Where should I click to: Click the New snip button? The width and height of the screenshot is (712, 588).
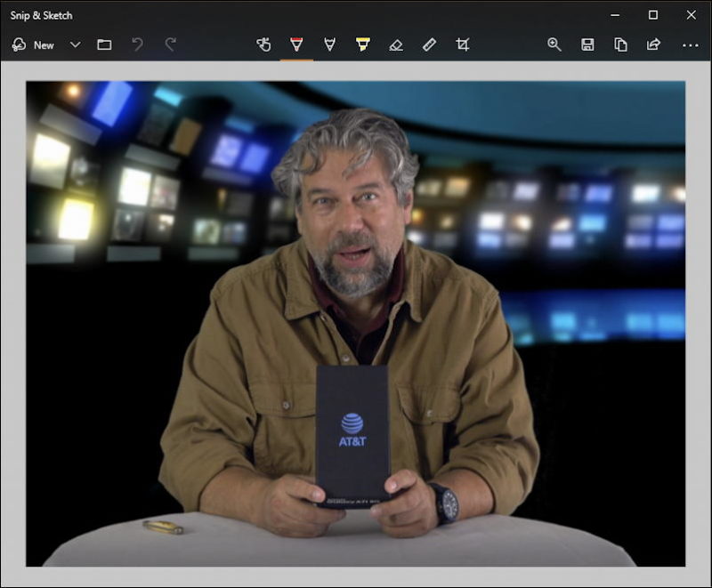click(33, 44)
